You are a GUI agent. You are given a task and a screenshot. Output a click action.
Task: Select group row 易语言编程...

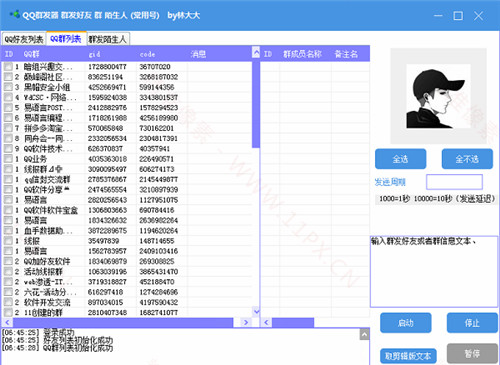(x=127, y=118)
